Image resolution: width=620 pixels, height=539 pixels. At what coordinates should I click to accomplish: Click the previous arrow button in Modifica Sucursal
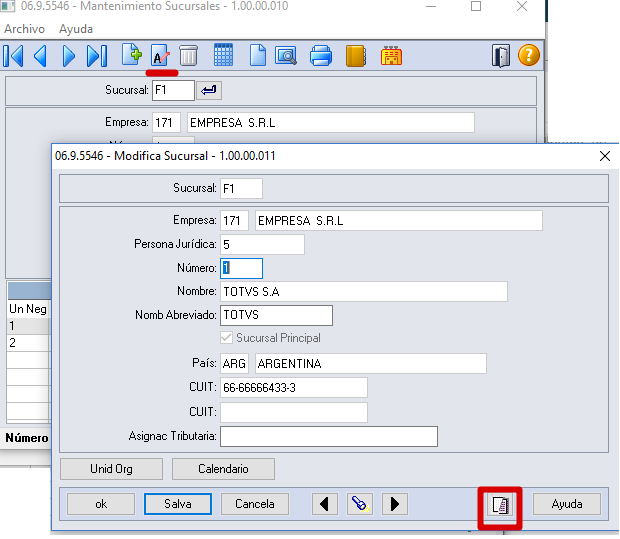pyautogui.click(x=325, y=504)
